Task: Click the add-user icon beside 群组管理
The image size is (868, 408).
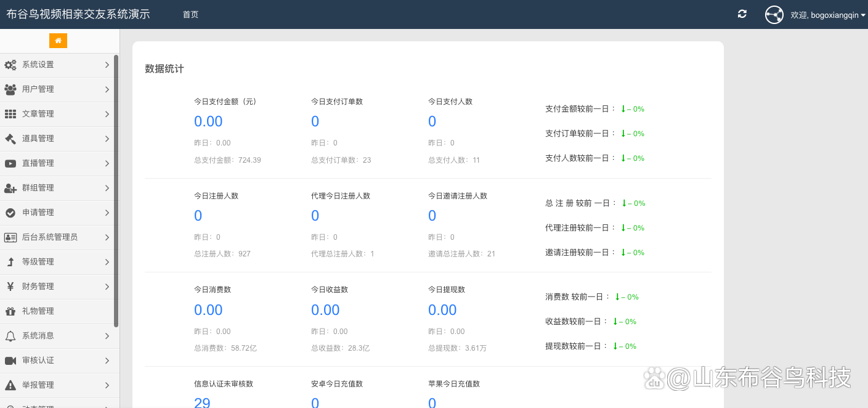Action: pos(10,188)
